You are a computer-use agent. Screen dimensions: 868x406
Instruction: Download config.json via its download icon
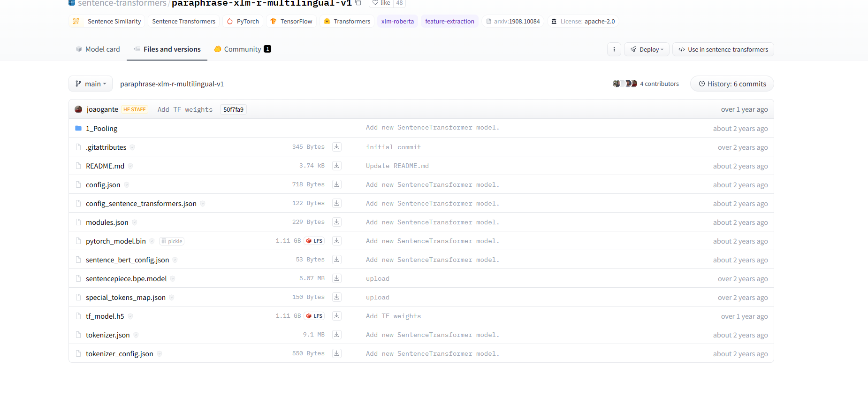tap(336, 184)
